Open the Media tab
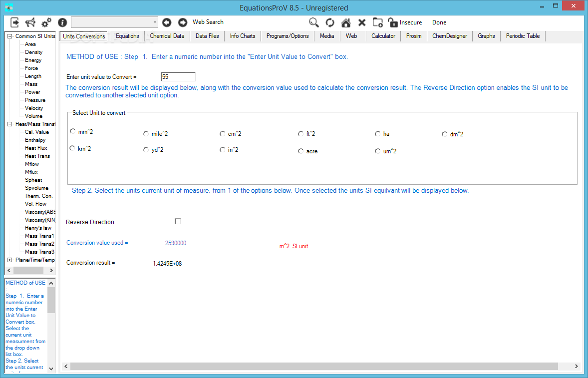The width and height of the screenshot is (588, 378). tap(327, 36)
